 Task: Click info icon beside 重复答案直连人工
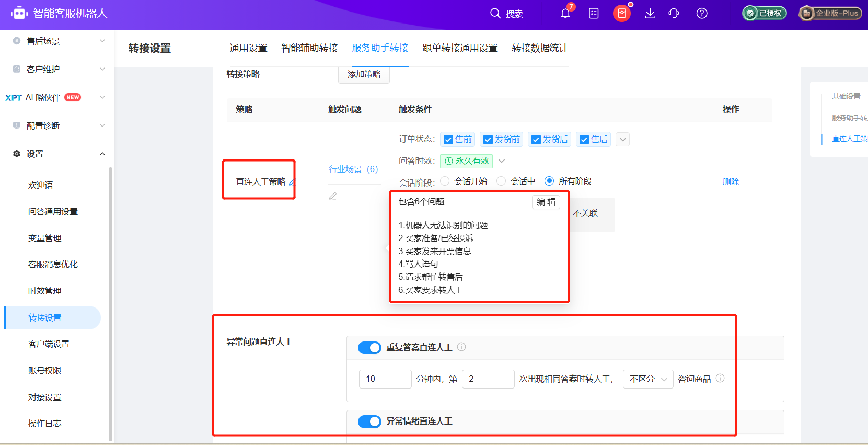click(x=461, y=347)
